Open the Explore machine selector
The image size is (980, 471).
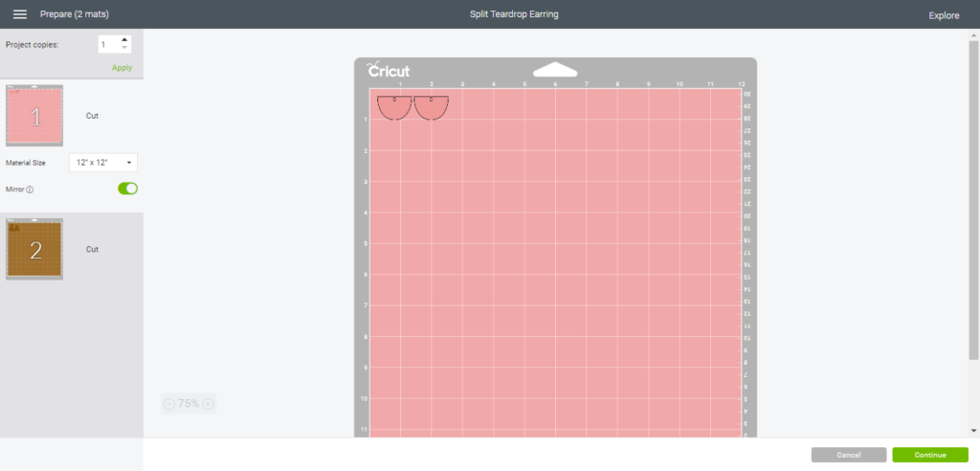pos(944,15)
